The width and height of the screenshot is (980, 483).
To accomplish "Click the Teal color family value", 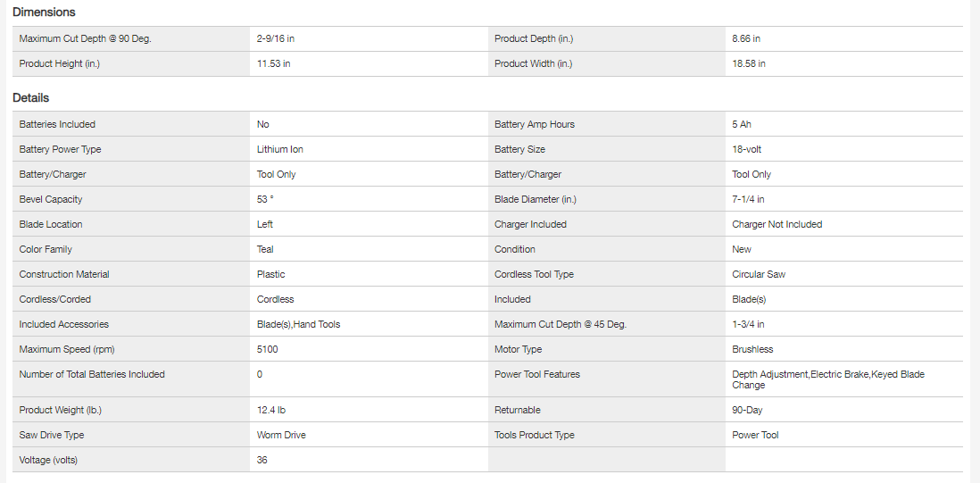I will (265, 250).
